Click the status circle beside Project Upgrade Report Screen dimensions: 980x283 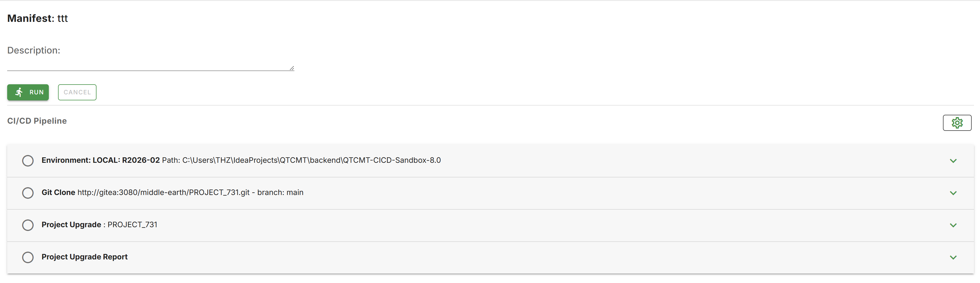(28, 257)
